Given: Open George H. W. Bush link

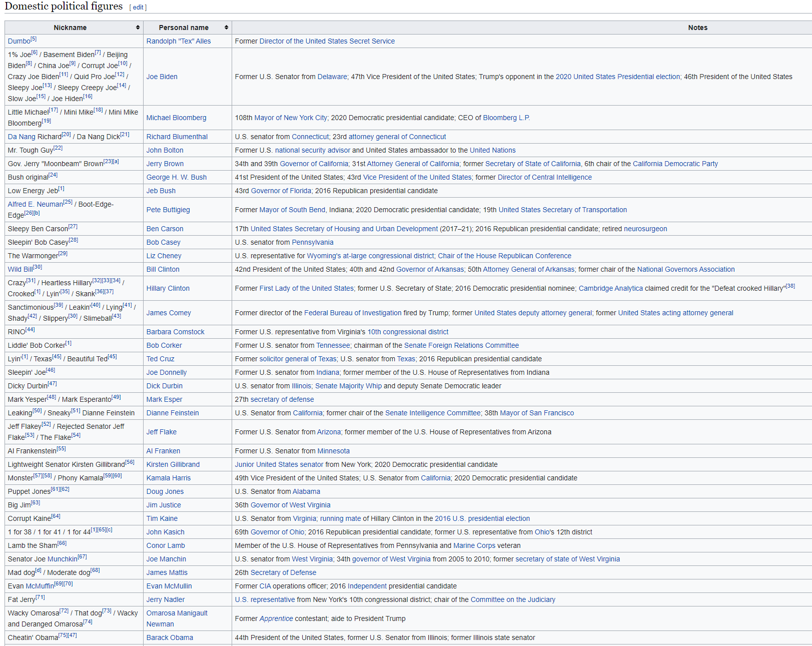Looking at the screenshot, I should tap(177, 177).
